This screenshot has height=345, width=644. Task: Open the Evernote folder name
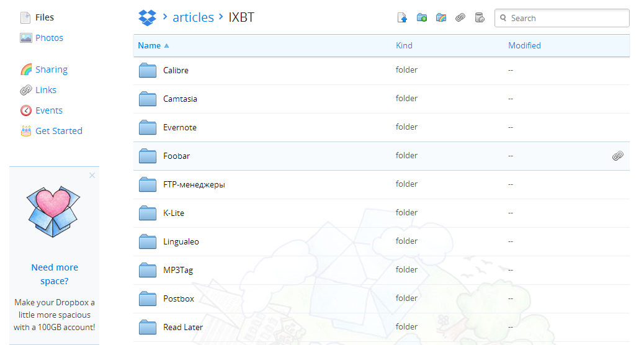[x=180, y=127]
